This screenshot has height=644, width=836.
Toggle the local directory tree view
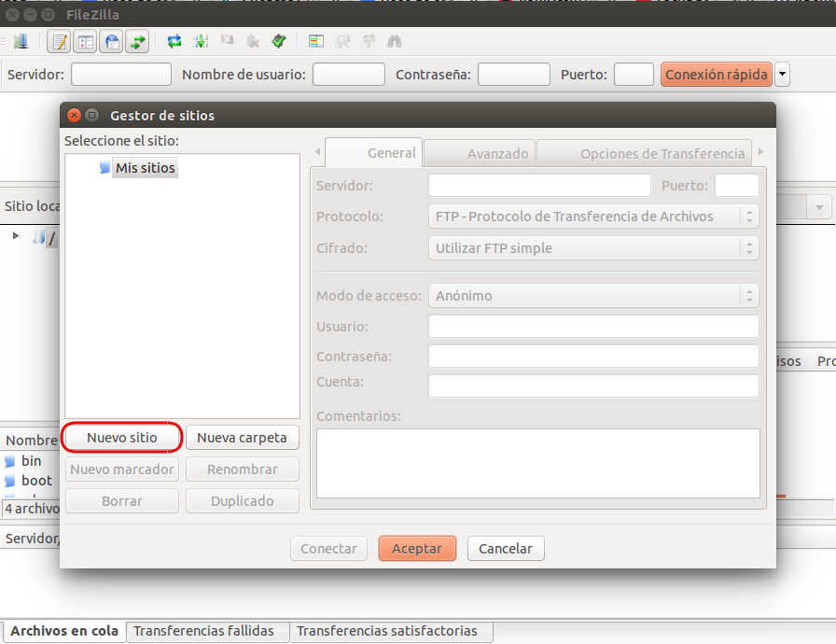pyautogui.click(x=85, y=41)
